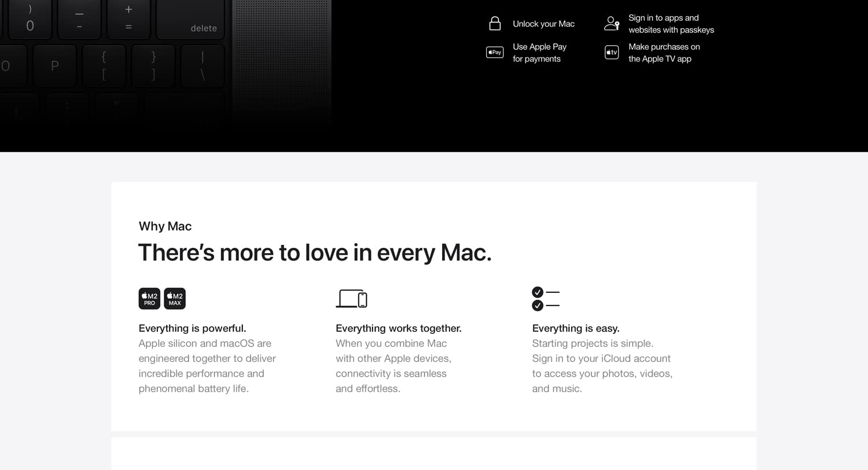Click the 'Unlock your Mac' text
This screenshot has height=470, width=868.
pyautogui.click(x=543, y=24)
